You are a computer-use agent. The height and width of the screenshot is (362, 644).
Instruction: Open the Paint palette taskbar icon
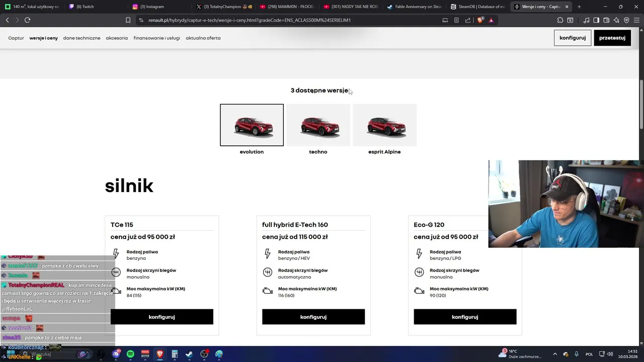click(219, 354)
